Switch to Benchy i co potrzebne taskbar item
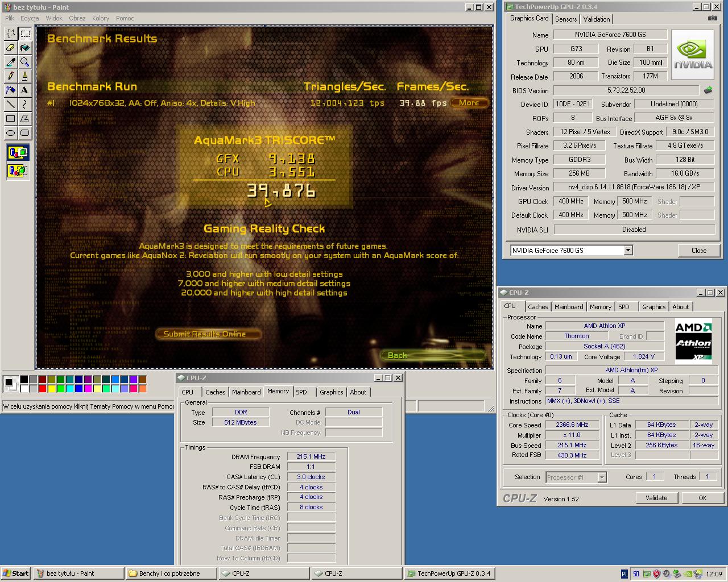This screenshot has height=582, width=728. pos(171,573)
